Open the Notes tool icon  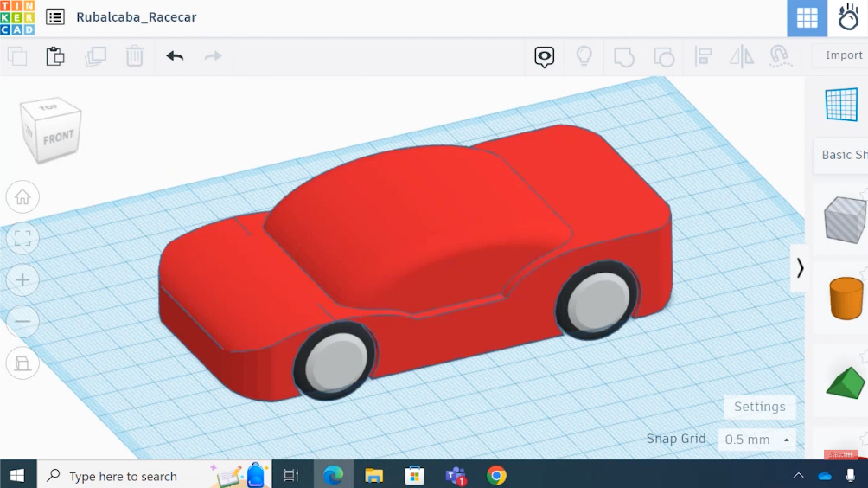544,56
